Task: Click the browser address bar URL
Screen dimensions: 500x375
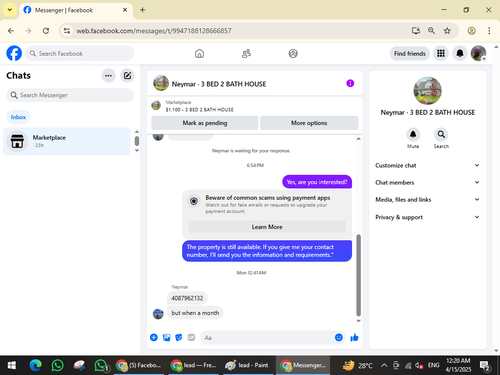Action: [154, 31]
